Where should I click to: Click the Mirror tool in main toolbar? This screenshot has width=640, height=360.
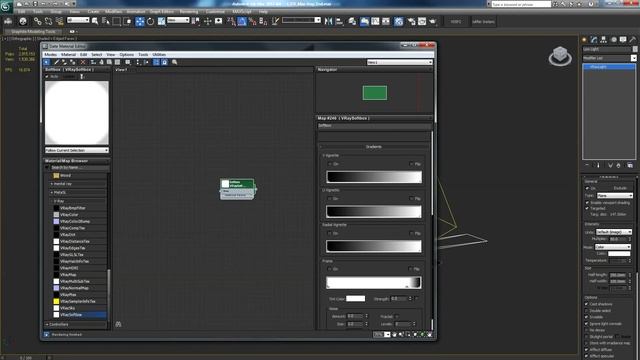click(329, 21)
